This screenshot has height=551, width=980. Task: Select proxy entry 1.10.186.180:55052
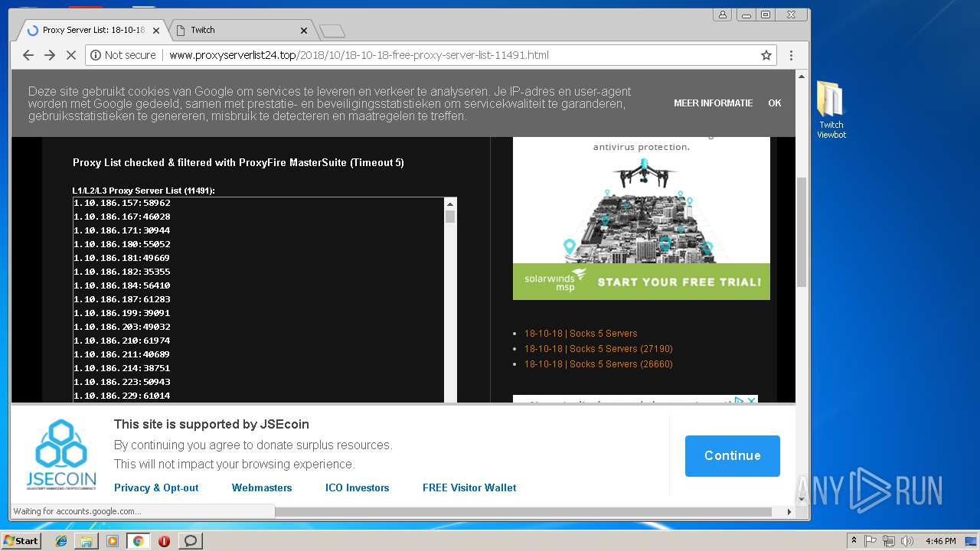pyautogui.click(x=122, y=244)
